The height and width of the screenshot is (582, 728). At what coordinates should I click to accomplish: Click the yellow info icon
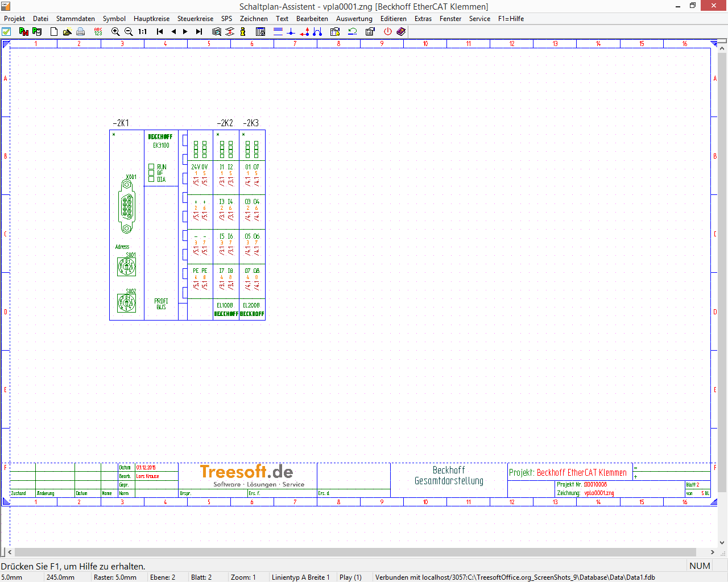click(x=243, y=32)
